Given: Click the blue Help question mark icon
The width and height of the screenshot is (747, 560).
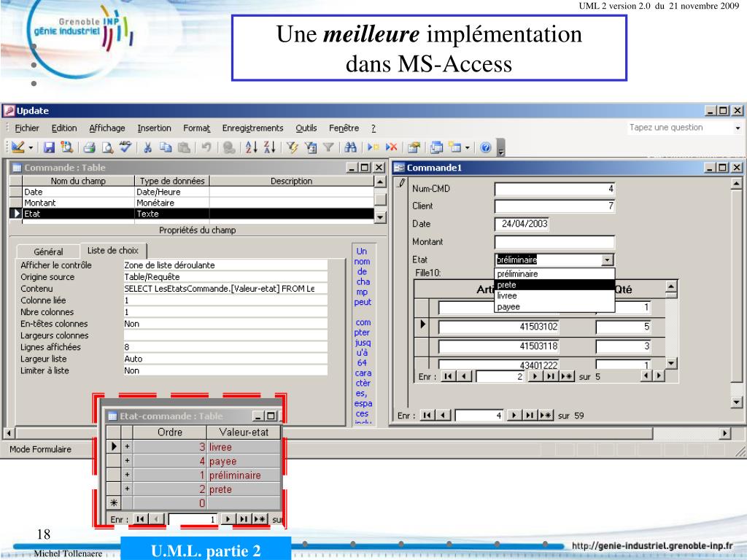Looking at the screenshot, I should (x=485, y=147).
